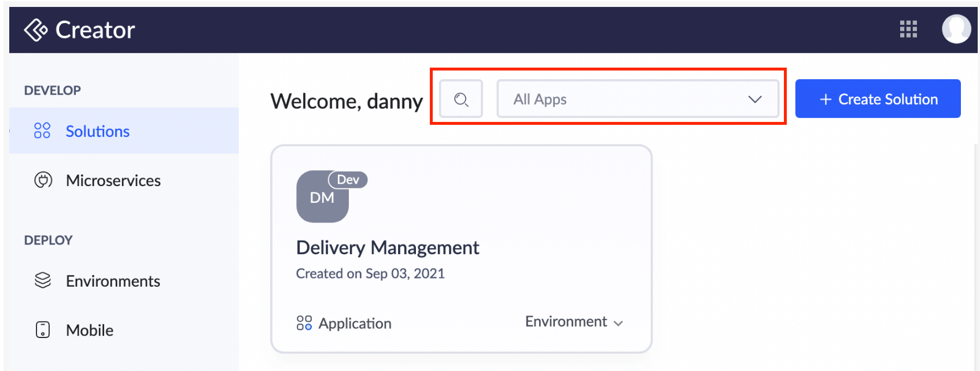Screen dimensions: 980x371
Task: Expand the All Apps chevron arrow
Action: (x=755, y=99)
